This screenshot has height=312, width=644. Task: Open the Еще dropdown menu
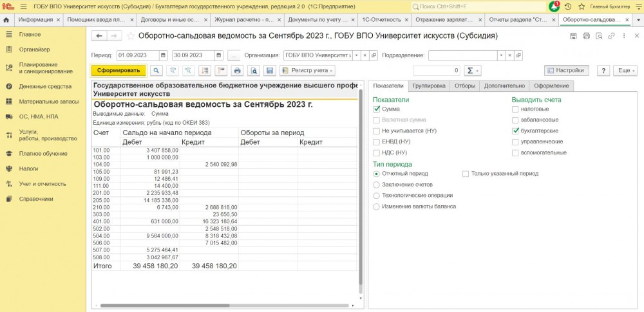(626, 70)
